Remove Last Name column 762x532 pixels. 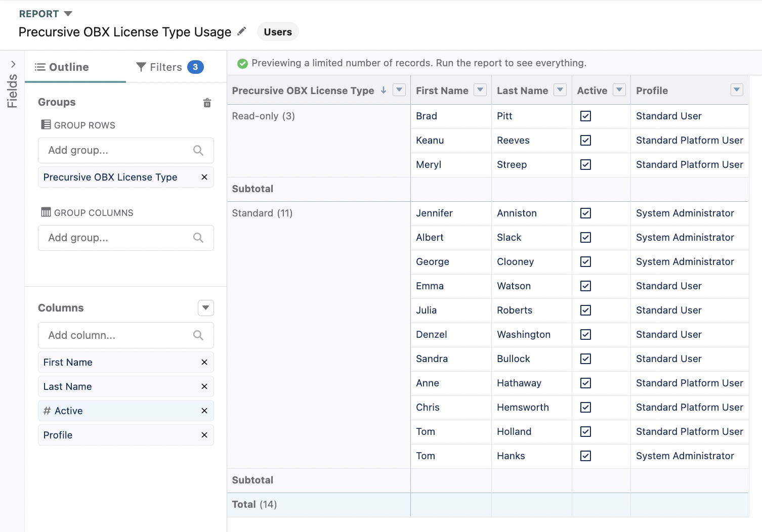[x=204, y=386]
